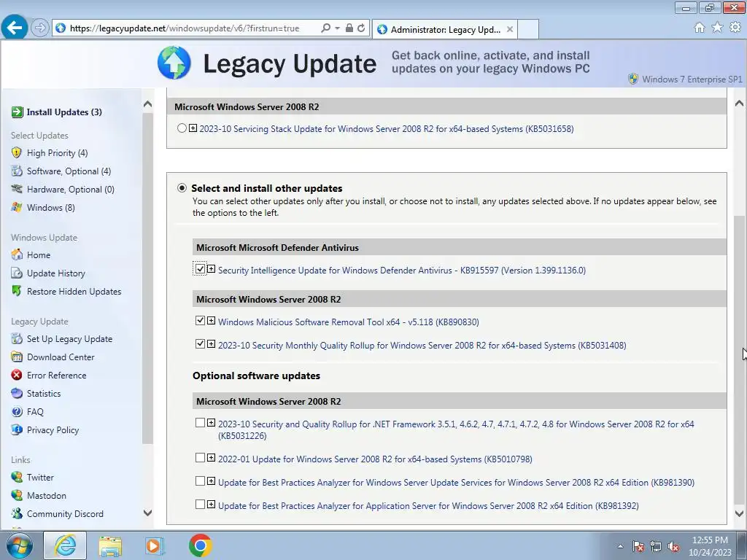
Task: Open File Explorer from the taskbar
Action: (110, 545)
